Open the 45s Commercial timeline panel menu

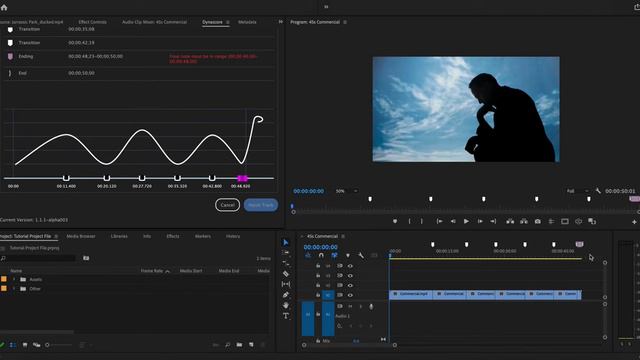pyautogui.click(x=343, y=236)
